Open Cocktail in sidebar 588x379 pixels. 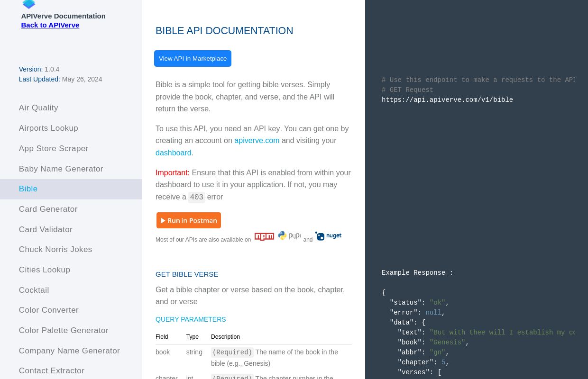pyautogui.click(x=71, y=290)
